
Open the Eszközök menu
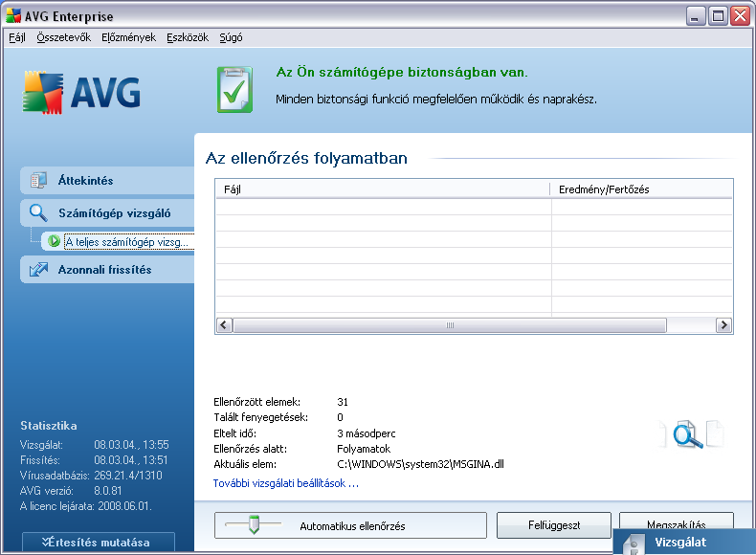pyautogui.click(x=188, y=37)
